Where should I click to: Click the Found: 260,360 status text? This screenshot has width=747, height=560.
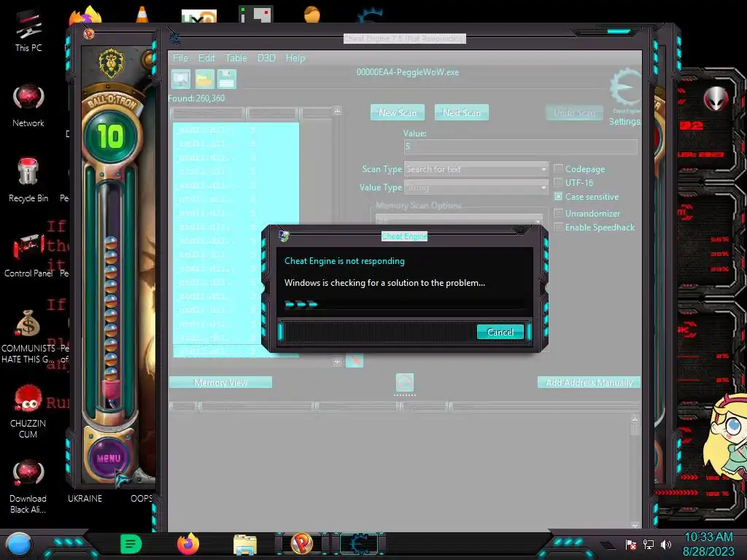coord(196,98)
